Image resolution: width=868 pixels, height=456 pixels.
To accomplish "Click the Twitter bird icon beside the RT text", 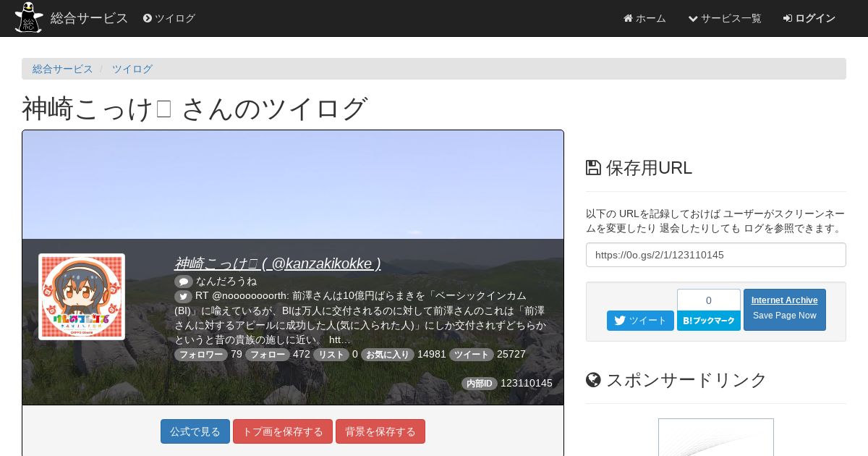I will (x=184, y=296).
